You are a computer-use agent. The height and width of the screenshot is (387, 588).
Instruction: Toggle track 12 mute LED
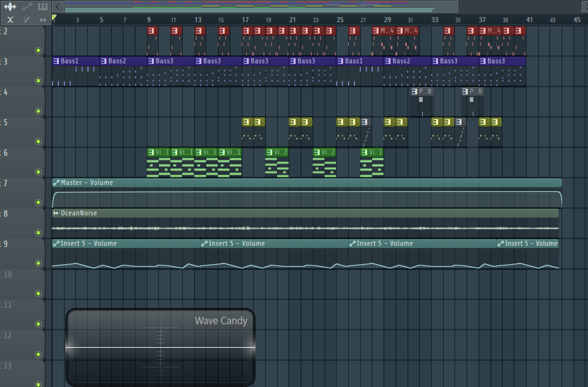pyautogui.click(x=38, y=354)
